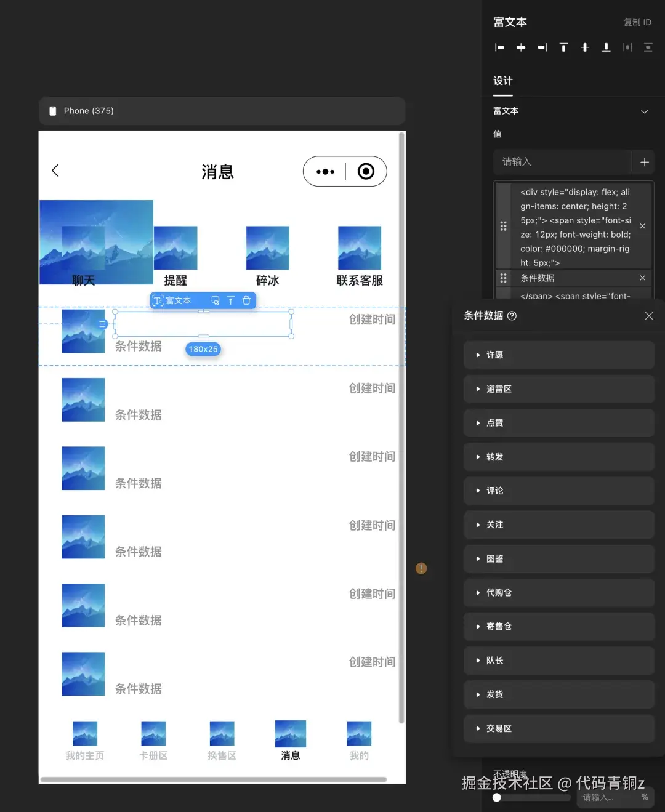Expand the 避雷区 data entry

[x=558, y=389]
